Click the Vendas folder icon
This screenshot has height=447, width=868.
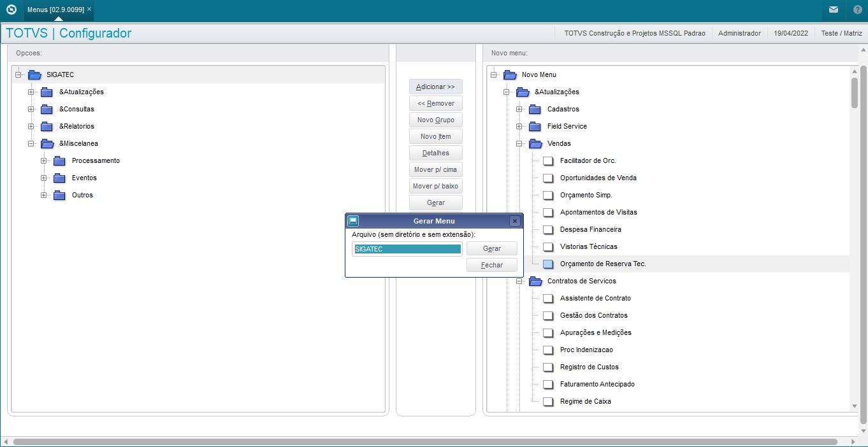[535, 143]
